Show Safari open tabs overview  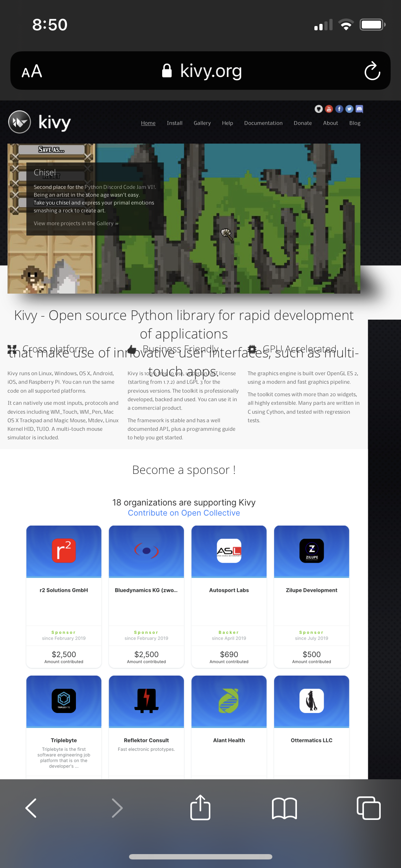pos(369,808)
